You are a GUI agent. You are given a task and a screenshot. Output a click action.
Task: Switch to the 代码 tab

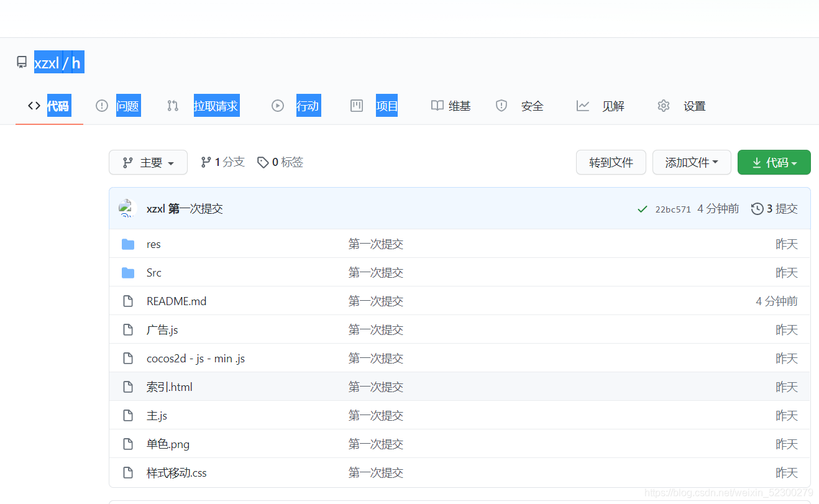(49, 106)
